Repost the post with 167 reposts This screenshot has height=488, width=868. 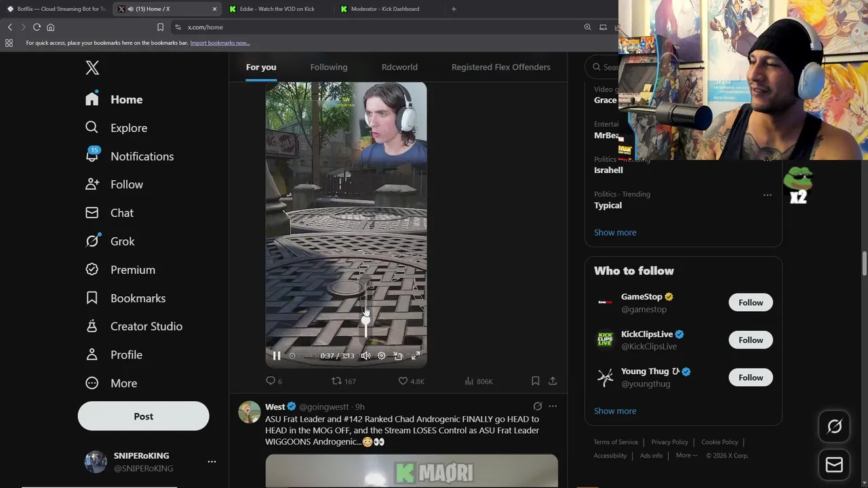(x=343, y=381)
